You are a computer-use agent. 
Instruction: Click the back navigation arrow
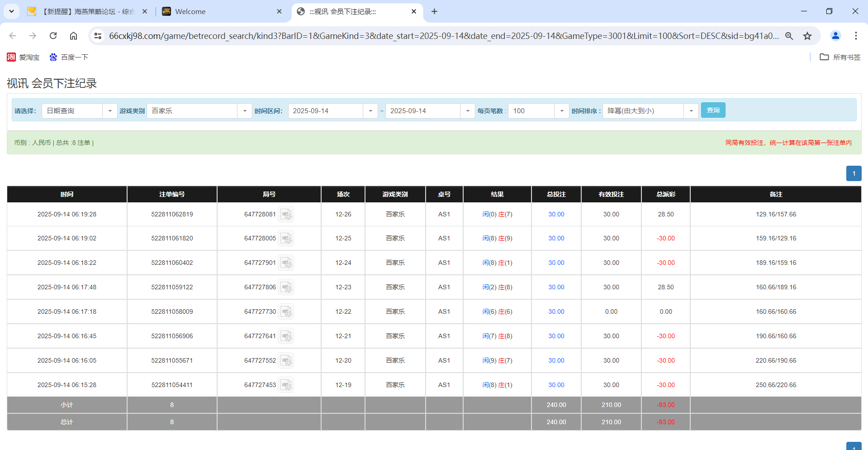[x=12, y=36]
